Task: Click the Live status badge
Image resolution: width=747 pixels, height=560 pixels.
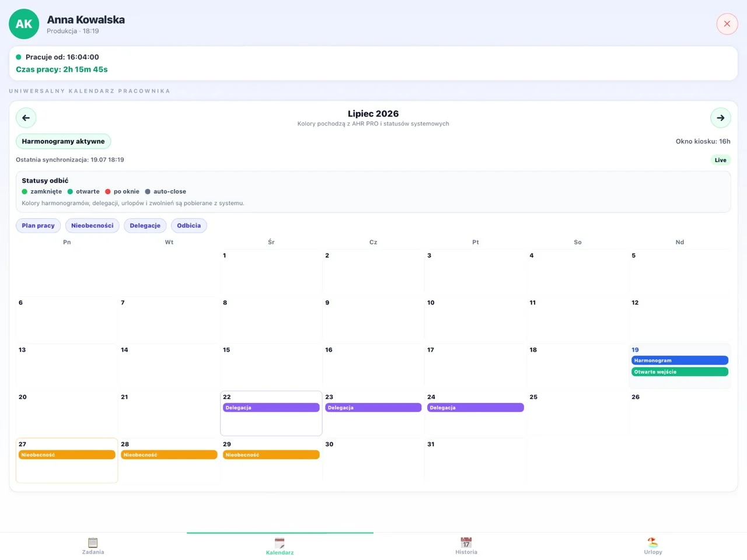Action: click(721, 160)
